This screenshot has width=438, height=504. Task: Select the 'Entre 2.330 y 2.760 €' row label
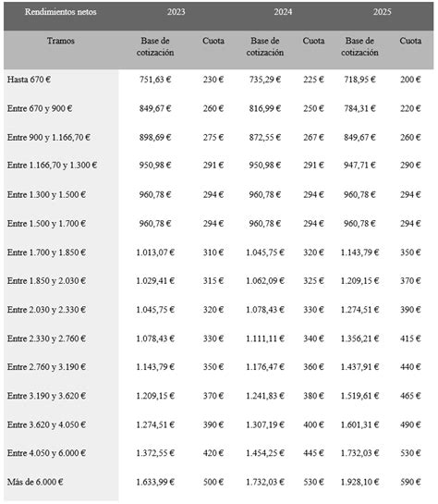click(x=46, y=338)
